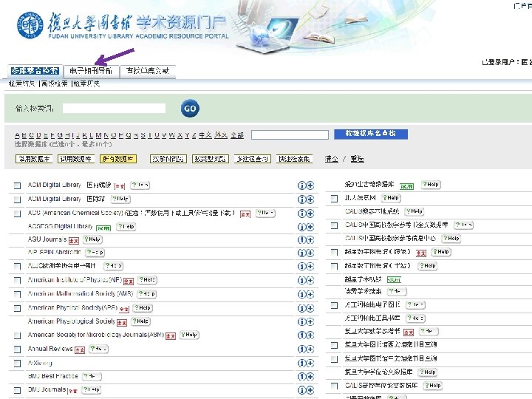Check ACM Digital Library 国际站 box
This screenshot has width=532, height=399.
click(x=17, y=199)
